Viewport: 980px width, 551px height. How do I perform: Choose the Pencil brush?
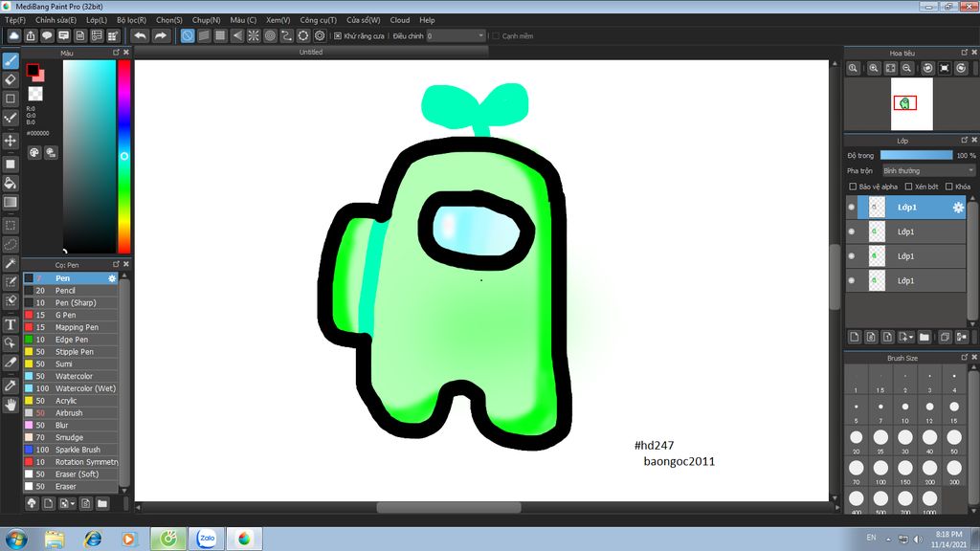71,291
